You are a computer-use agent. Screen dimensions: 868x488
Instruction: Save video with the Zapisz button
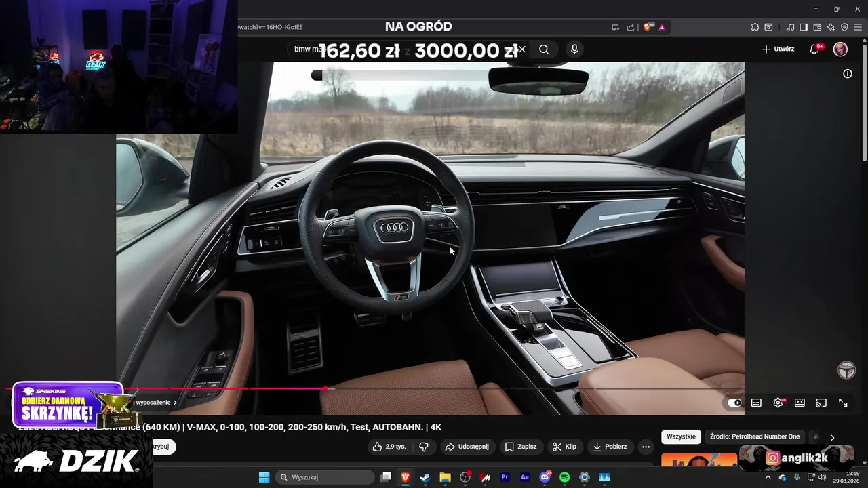521,447
